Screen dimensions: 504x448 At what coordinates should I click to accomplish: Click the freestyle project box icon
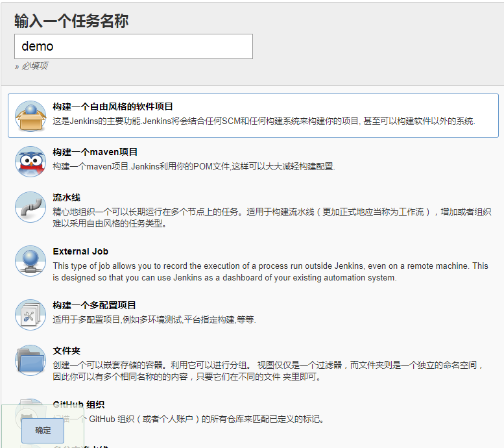[30, 116]
